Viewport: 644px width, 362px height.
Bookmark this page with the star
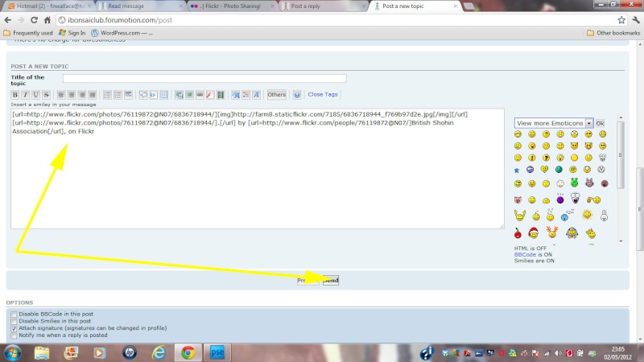[x=621, y=20]
